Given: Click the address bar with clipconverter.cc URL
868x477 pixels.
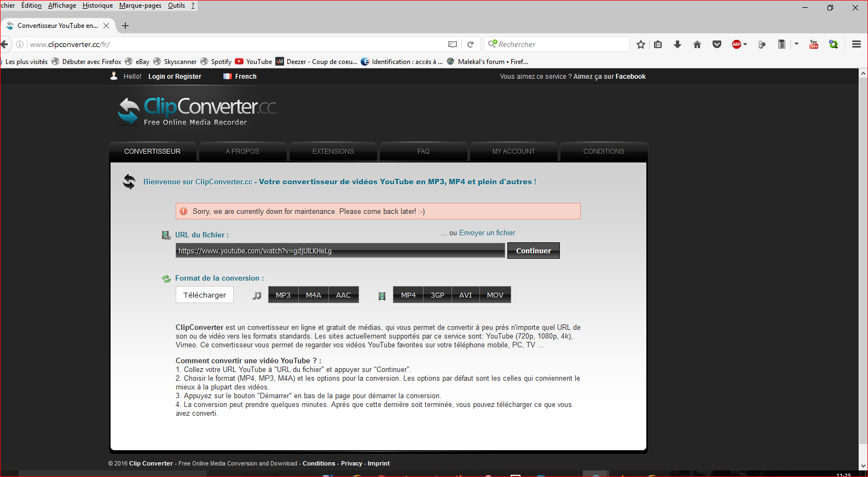Looking at the screenshot, I should 235,44.
